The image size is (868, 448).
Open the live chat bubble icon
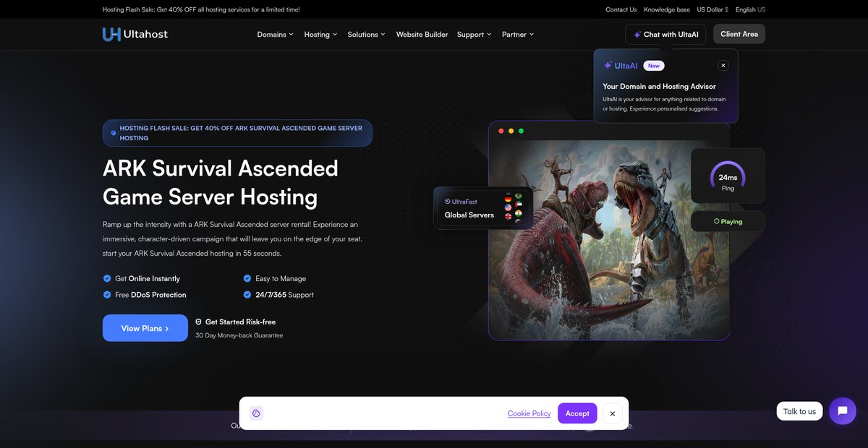click(843, 411)
